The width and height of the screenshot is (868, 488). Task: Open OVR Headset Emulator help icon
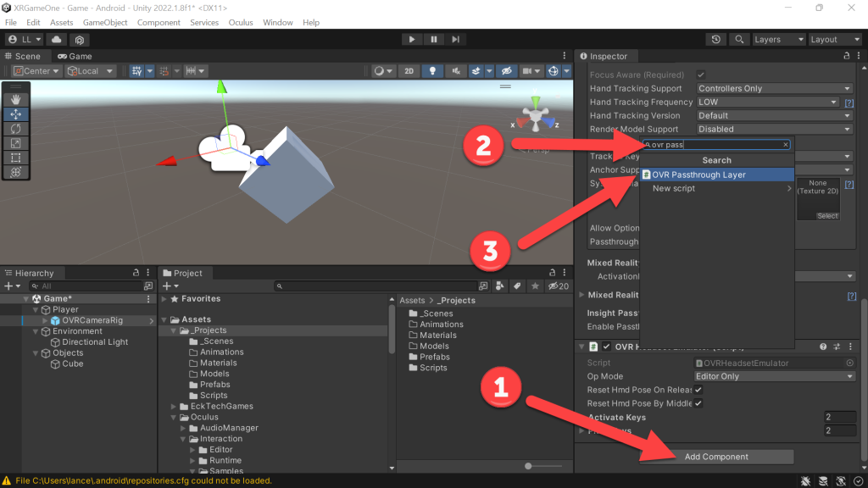[x=823, y=347]
